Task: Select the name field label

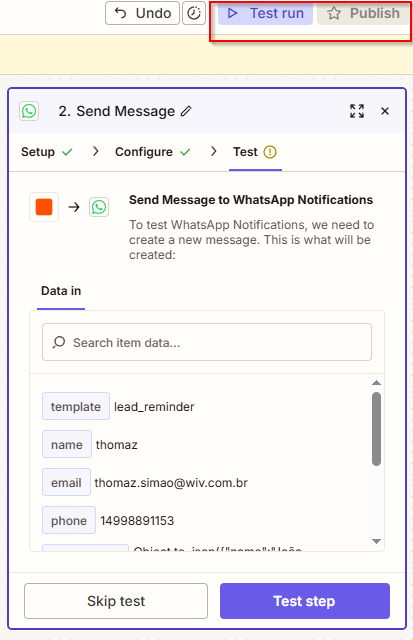Action: click(67, 444)
